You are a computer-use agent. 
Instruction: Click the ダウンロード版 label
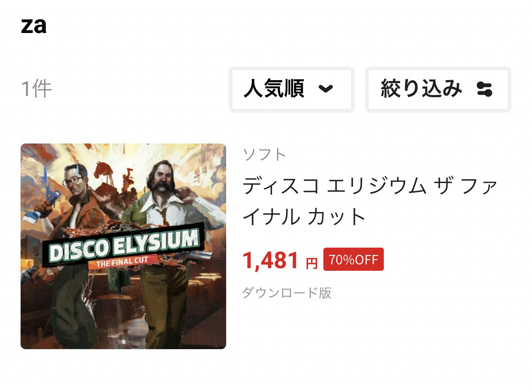287,293
